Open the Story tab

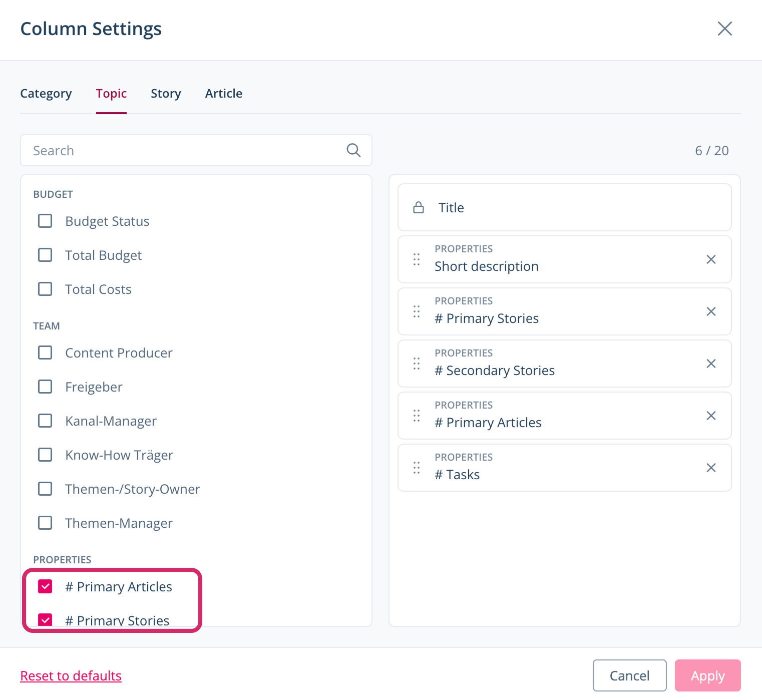[x=166, y=94]
